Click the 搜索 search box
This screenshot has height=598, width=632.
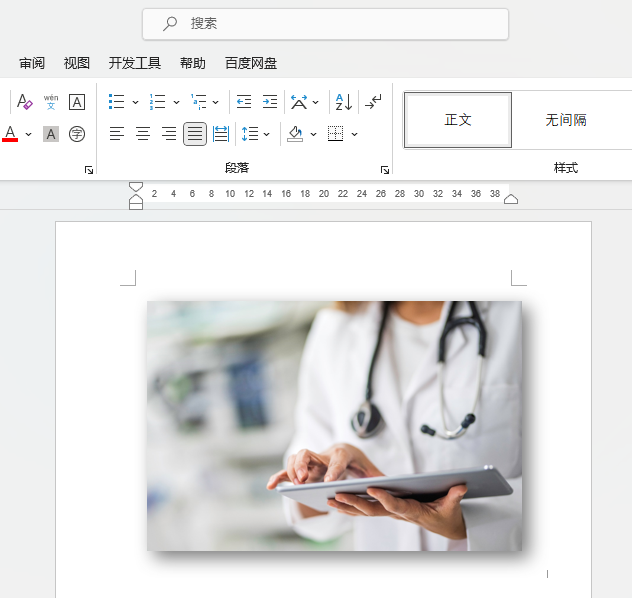[x=325, y=24]
